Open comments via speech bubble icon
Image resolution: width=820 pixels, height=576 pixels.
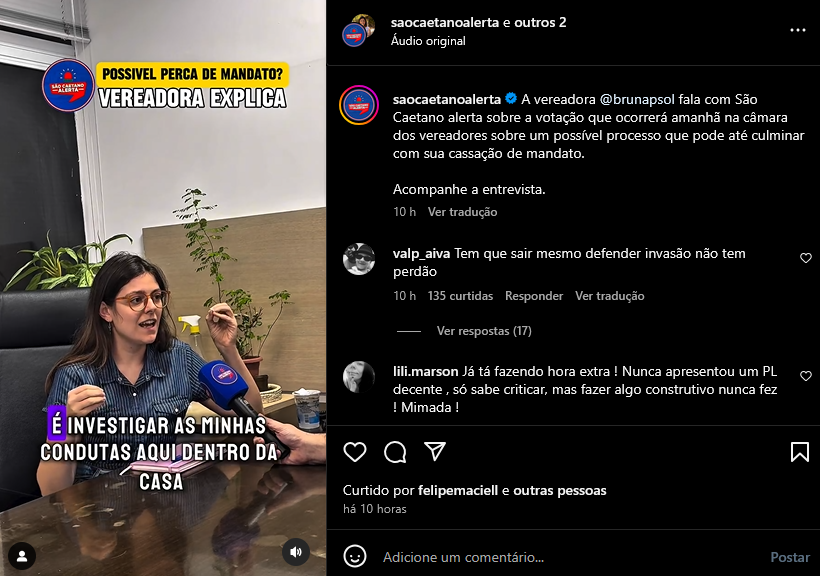tap(395, 452)
